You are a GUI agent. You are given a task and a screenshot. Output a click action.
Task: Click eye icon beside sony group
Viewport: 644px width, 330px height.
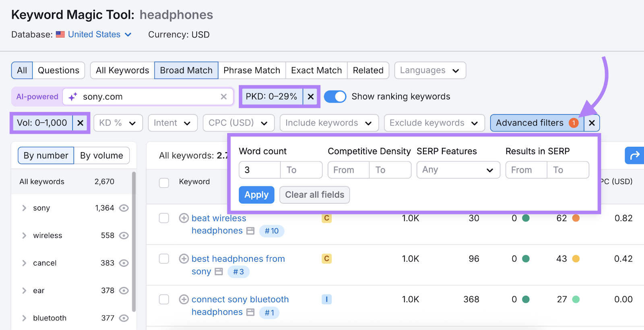(124, 208)
